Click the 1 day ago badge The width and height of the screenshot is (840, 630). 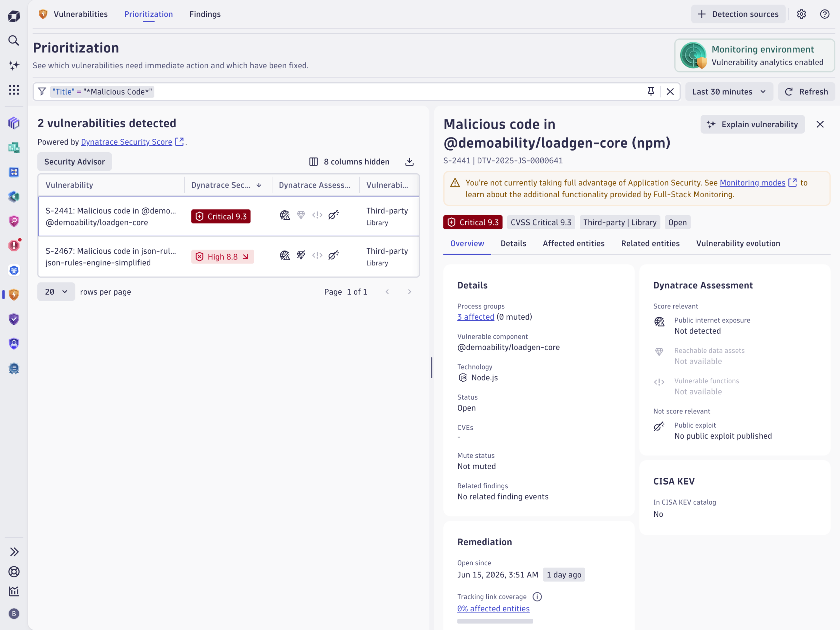click(563, 575)
